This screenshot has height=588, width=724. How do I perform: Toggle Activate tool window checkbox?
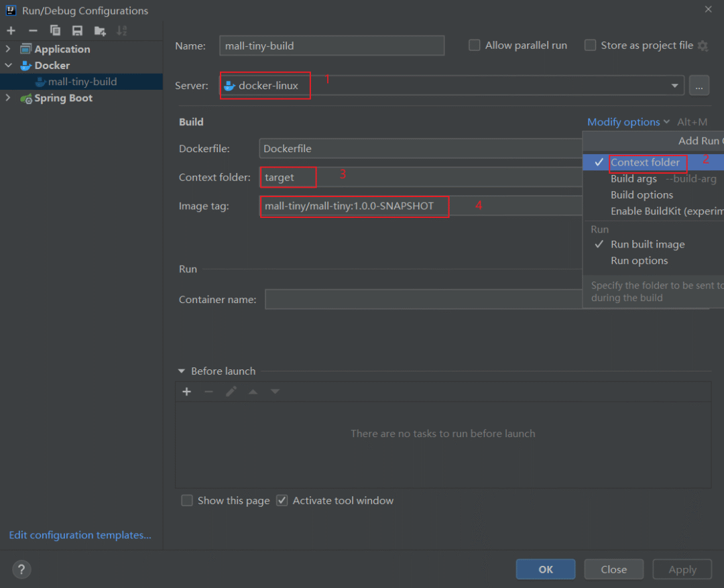282,500
